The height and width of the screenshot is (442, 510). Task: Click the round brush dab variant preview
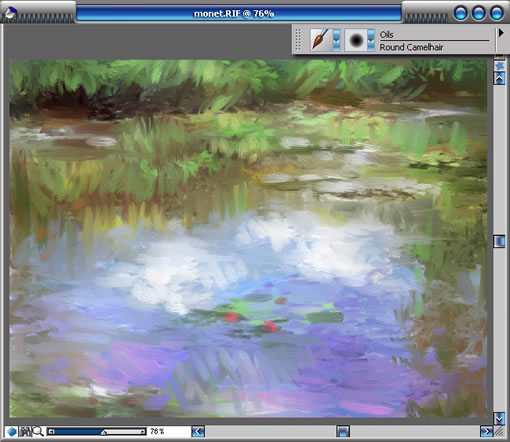tap(356, 40)
